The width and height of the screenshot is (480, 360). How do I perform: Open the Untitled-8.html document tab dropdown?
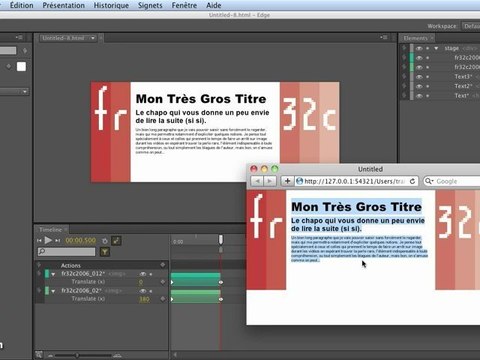[x=93, y=38]
